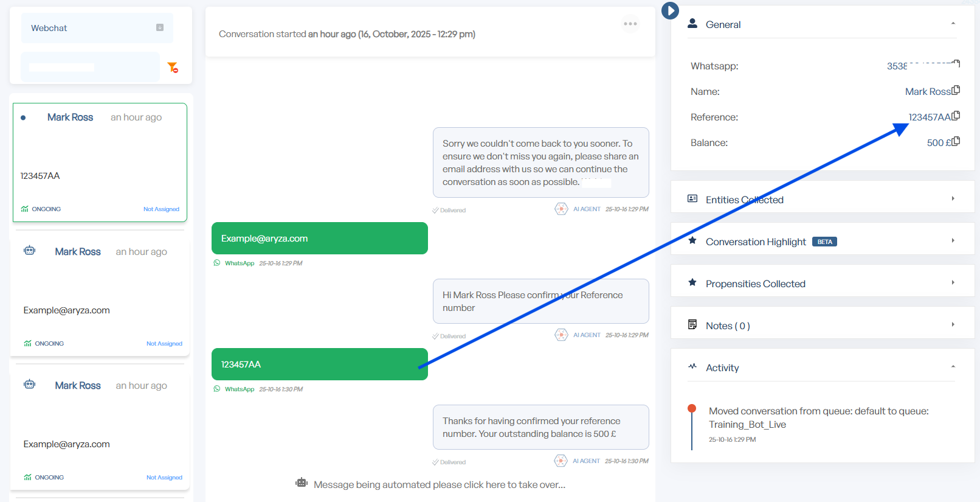Open the three-dot conversation options menu

[x=630, y=24]
